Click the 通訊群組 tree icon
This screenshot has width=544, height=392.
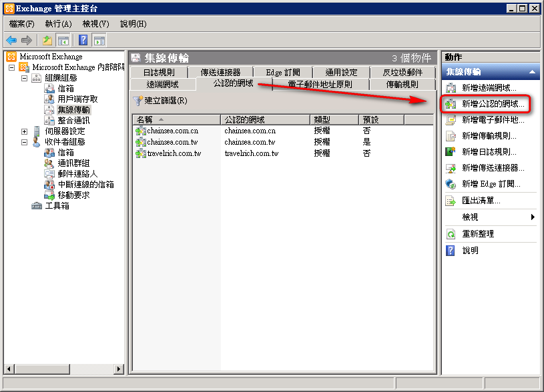[49, 163]
